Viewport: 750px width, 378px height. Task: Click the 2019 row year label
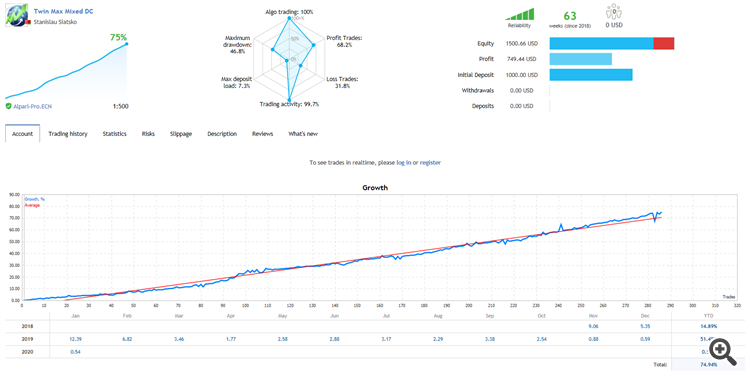point(27,339)
